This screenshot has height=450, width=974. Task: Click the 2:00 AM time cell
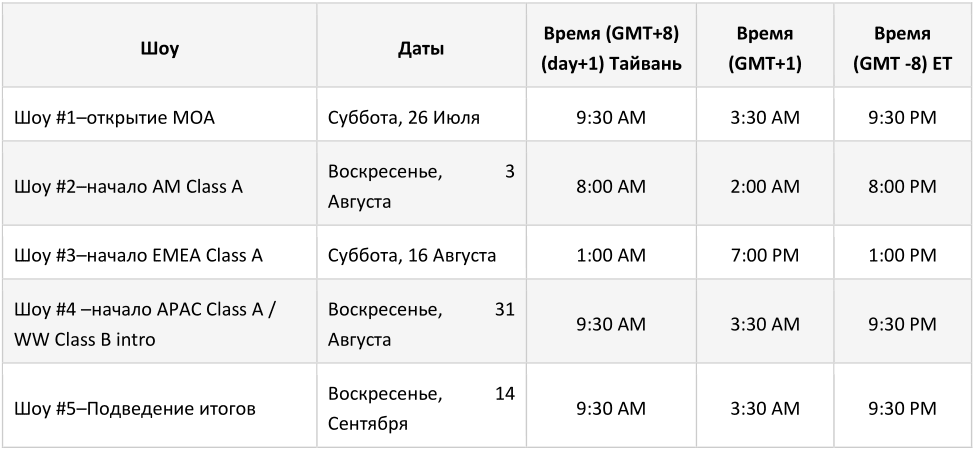coord(763,186)
